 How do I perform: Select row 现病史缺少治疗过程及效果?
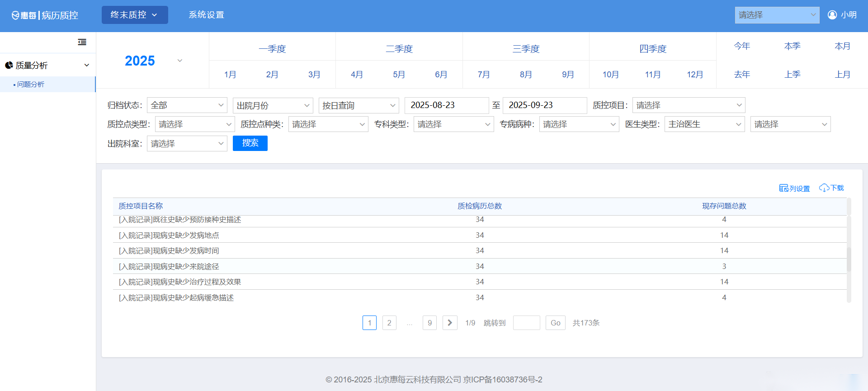pyautogui.click(x=480, y=282)
